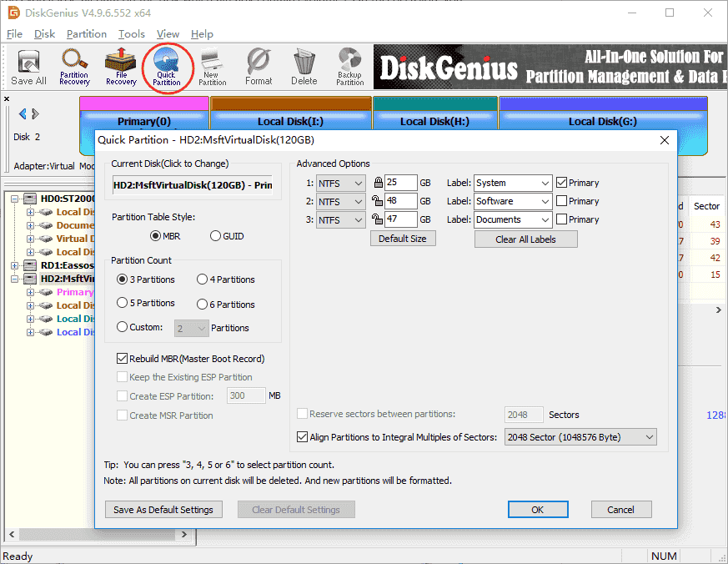The height and width of the screenshot is (564, 728).
Task: Choose the 4 Partitions option
Action: (203, 279)
